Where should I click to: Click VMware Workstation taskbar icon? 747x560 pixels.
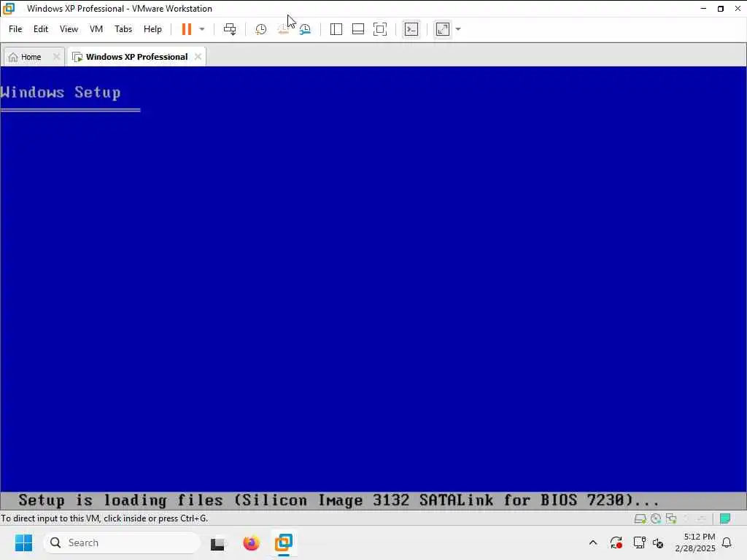click(x=284, y=542)
